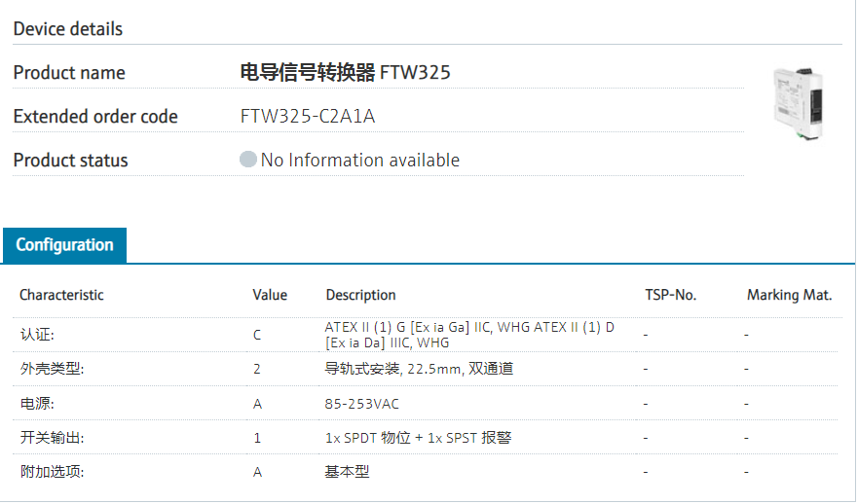Click the gray product status circle icon
Image resolution: width=858 pixels, height=504 pixels.
(x=248, y=160)
